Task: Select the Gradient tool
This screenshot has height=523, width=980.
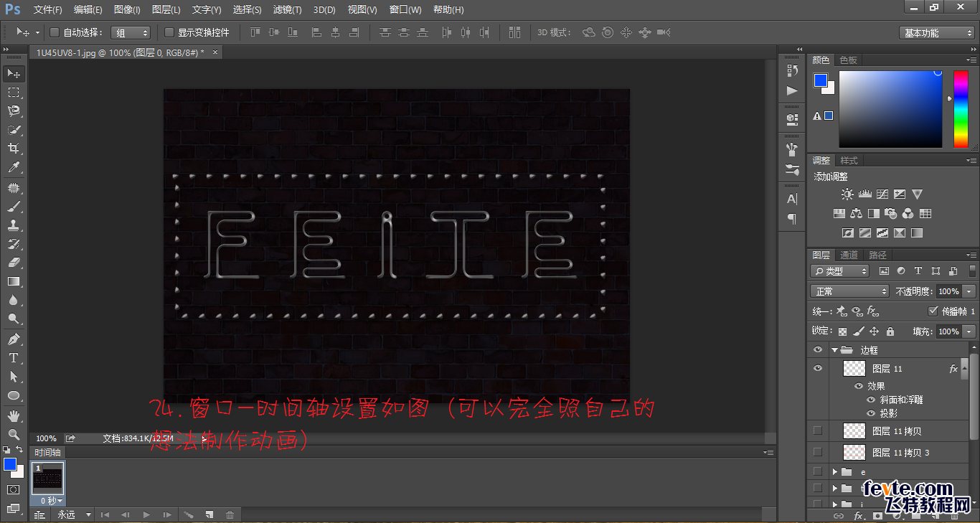Action: pyautogui.click(x=14, y=281)
